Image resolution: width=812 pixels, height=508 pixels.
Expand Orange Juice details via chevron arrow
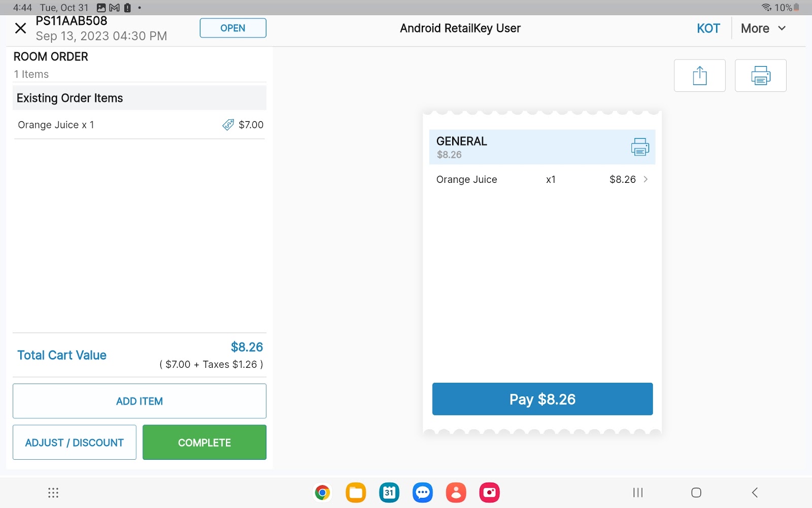646,179
